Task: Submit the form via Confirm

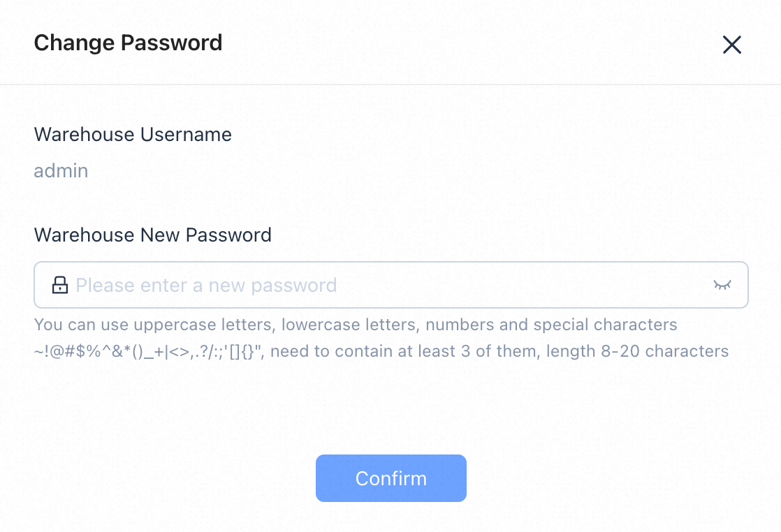Action: pos(390,478)
